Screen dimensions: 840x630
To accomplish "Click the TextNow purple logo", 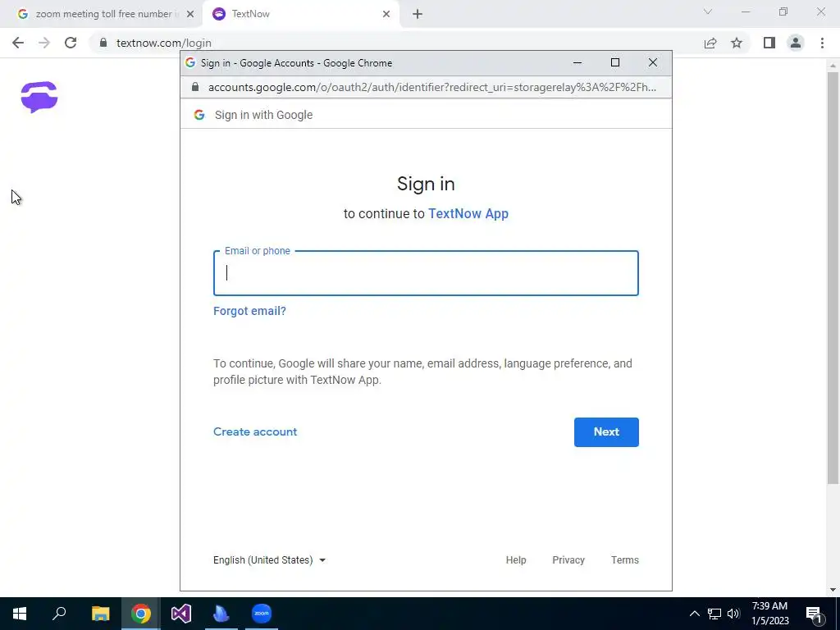I will (x=39, y=97).
